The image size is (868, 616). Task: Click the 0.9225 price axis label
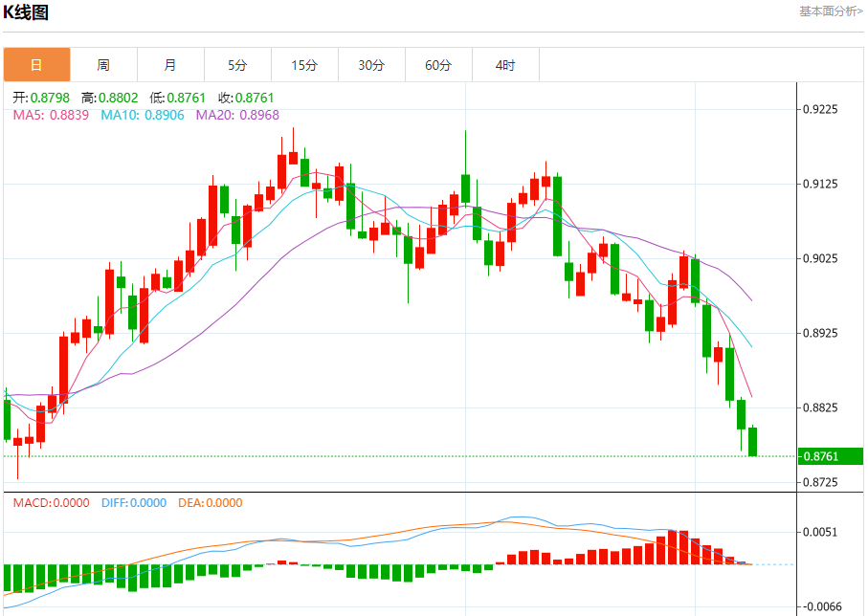coord(820,109)
